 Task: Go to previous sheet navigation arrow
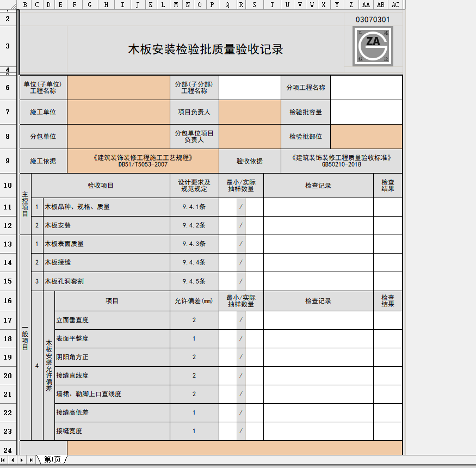coord(12,460)
